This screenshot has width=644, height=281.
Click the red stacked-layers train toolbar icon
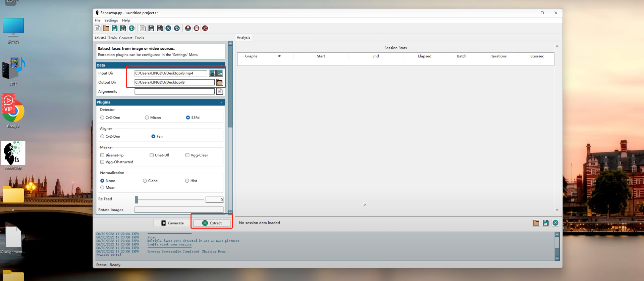[x=197, y=28]
